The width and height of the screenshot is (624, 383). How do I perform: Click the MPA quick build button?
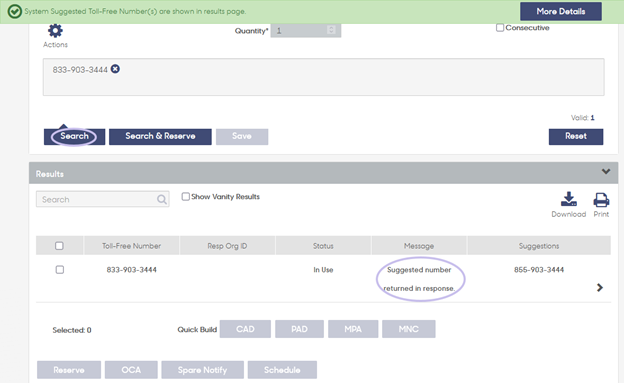click(353, 329)
